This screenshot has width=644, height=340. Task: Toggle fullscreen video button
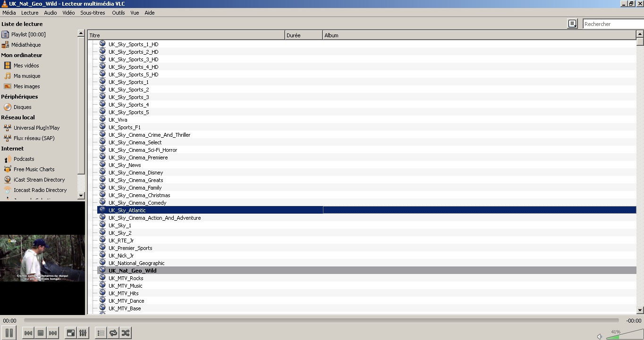pyautogui.click(x=70, y=333)
